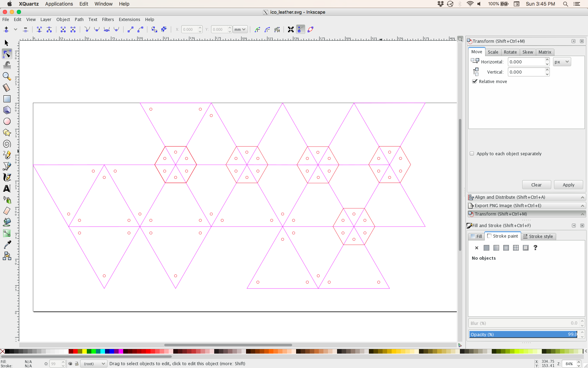
Task: Set stroke paint to flat color
Action: pos(486,248)
